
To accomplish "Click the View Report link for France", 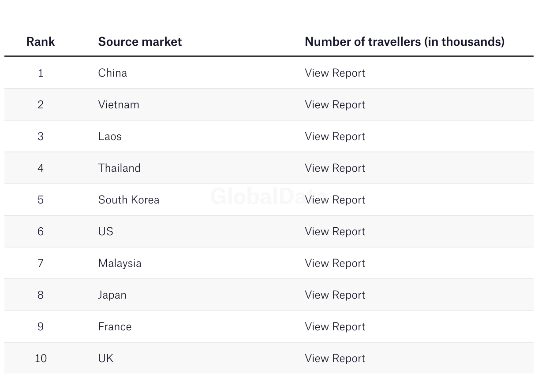I will [335, 327].
